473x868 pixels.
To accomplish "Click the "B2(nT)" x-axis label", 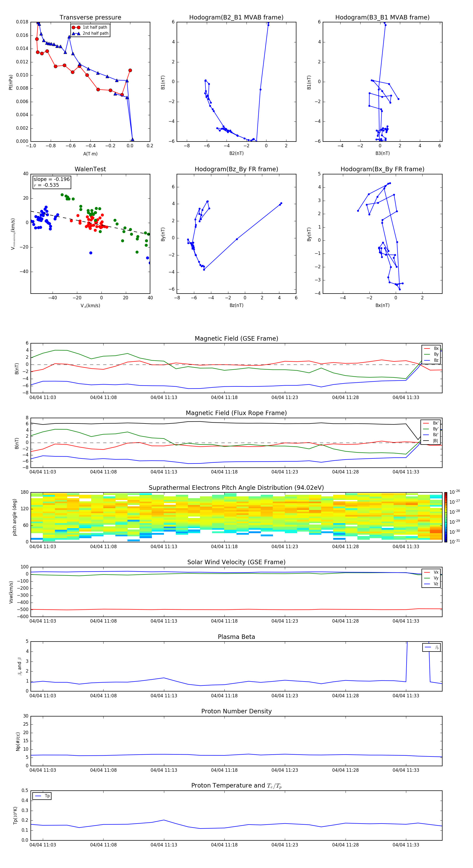I will pyautogui.click(x=236, y=153).
